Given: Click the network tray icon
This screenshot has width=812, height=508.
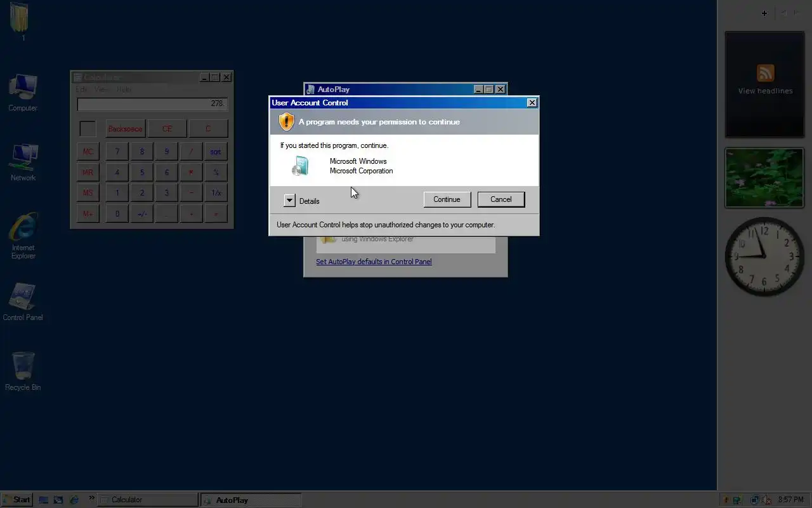Looking at the screenshot, I should 755,500.
